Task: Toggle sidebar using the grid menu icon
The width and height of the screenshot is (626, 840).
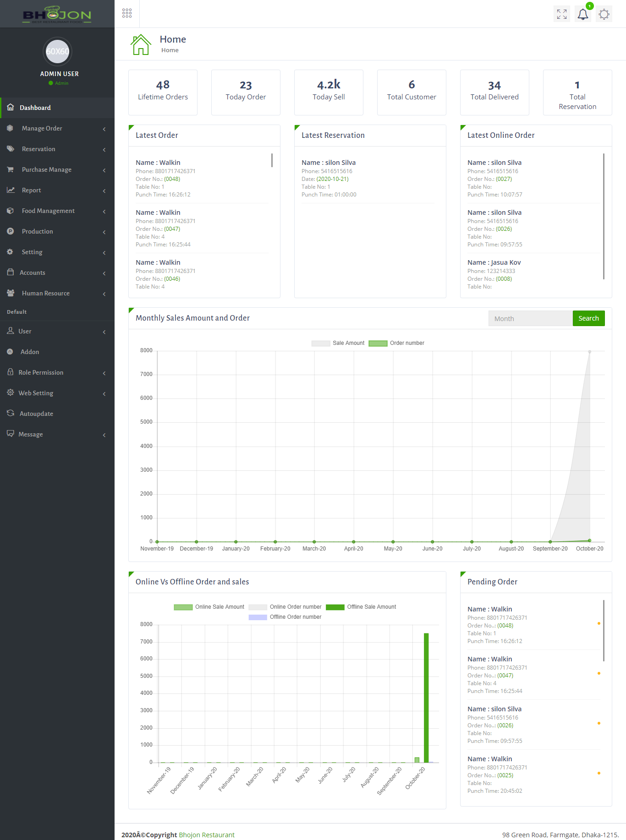Action: point(127,13)
